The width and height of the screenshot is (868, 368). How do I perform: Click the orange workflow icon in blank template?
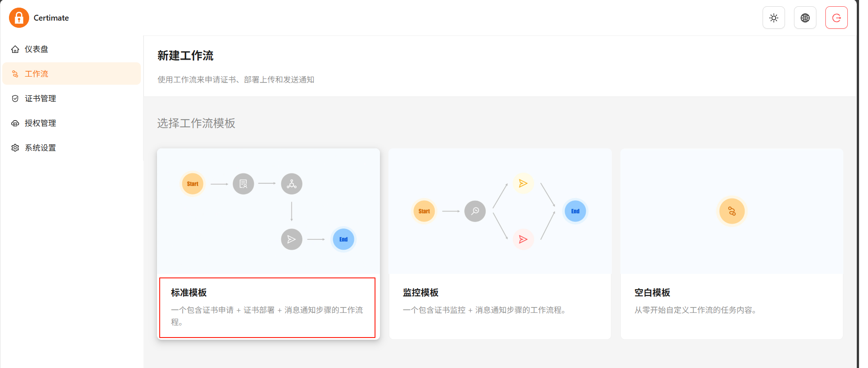732,211
